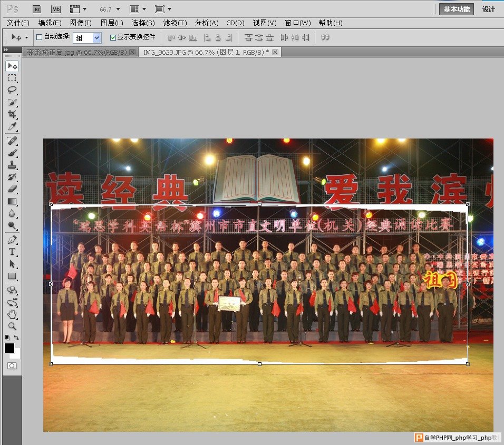Open the 选择(S) menu
The height and width of the screenshot is (445, 504).
click(x=143, y=23)
